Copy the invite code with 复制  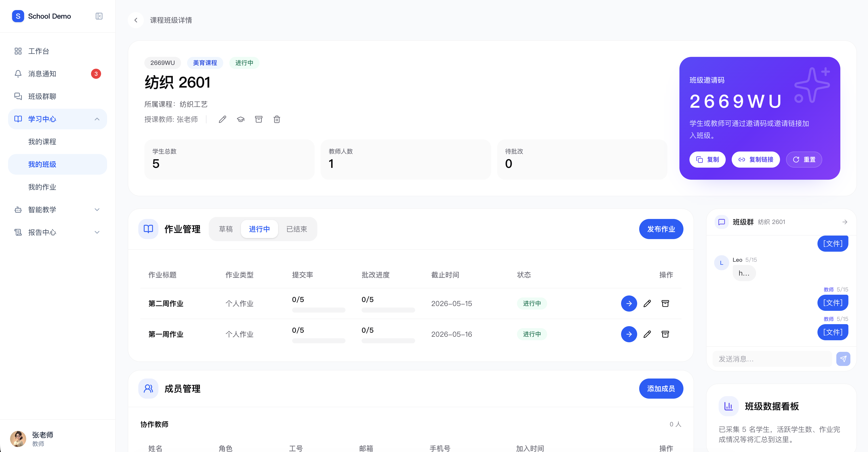(708, 160)
